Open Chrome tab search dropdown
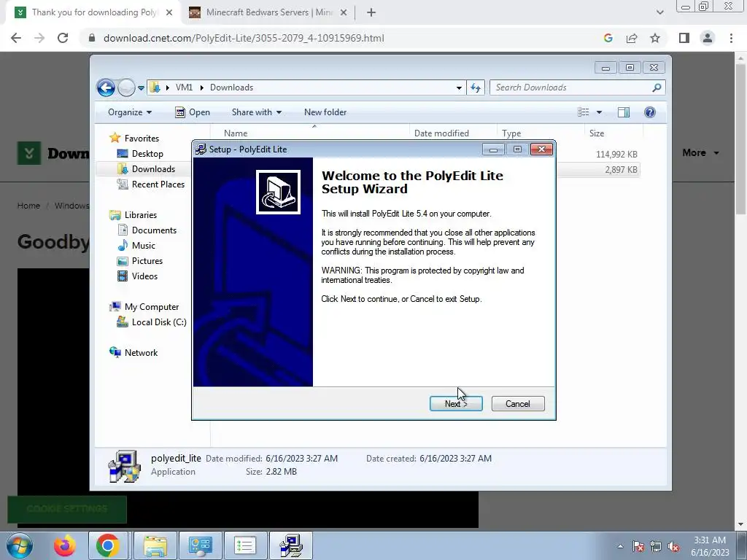This screenshot has width=747, height=560. [x=659, y=12]
